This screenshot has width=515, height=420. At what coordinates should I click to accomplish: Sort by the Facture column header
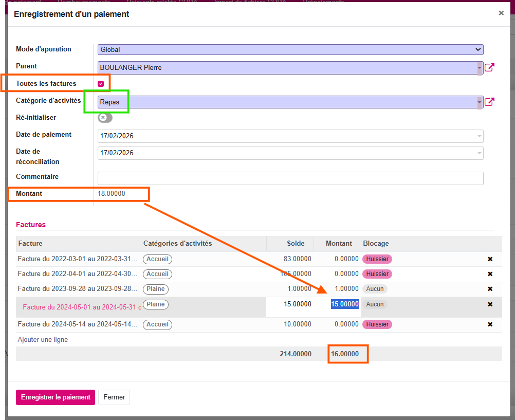coord(30,244)
